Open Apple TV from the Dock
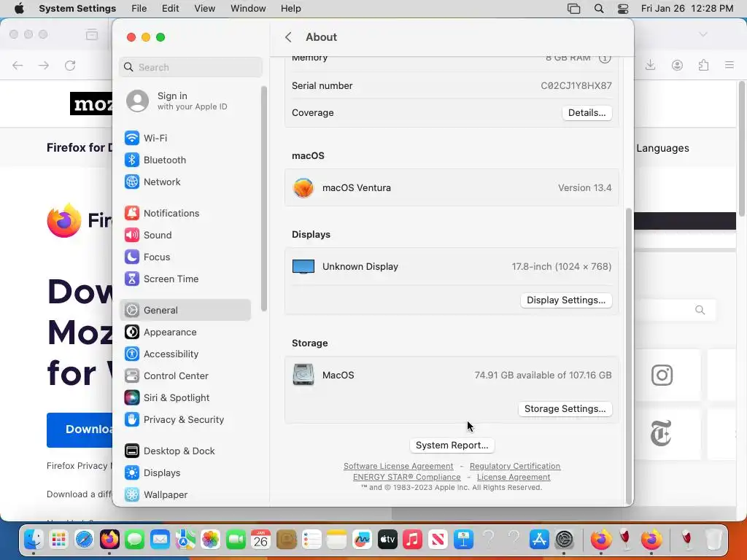 (x=387, y=540)
